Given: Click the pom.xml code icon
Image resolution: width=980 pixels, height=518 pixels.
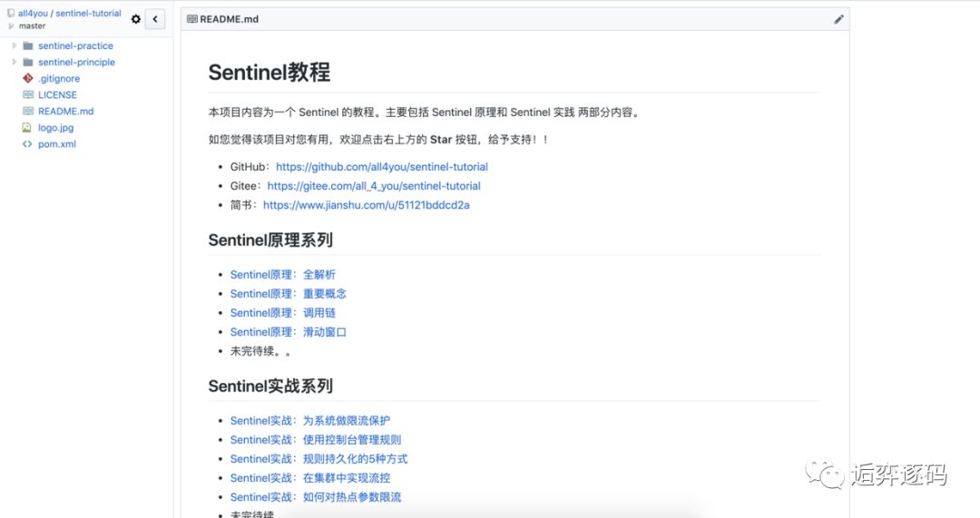Looking at the screenshot, I should (x=27, y=143).
